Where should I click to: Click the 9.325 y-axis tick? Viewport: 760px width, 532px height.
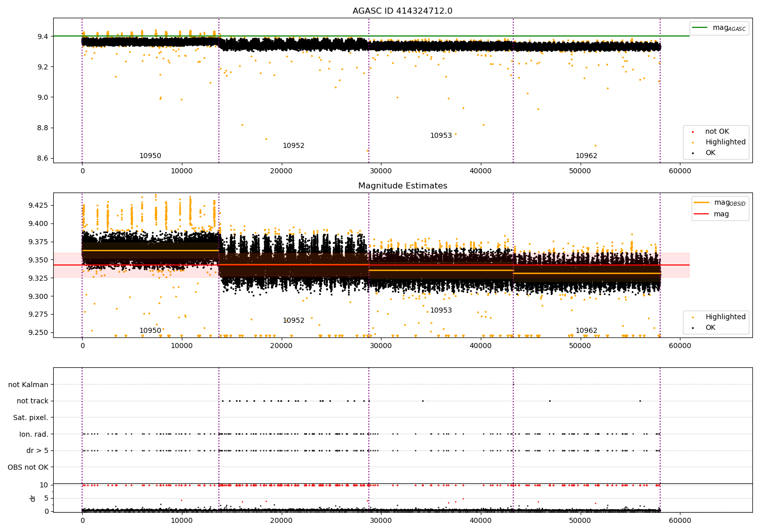click(38, 278)
